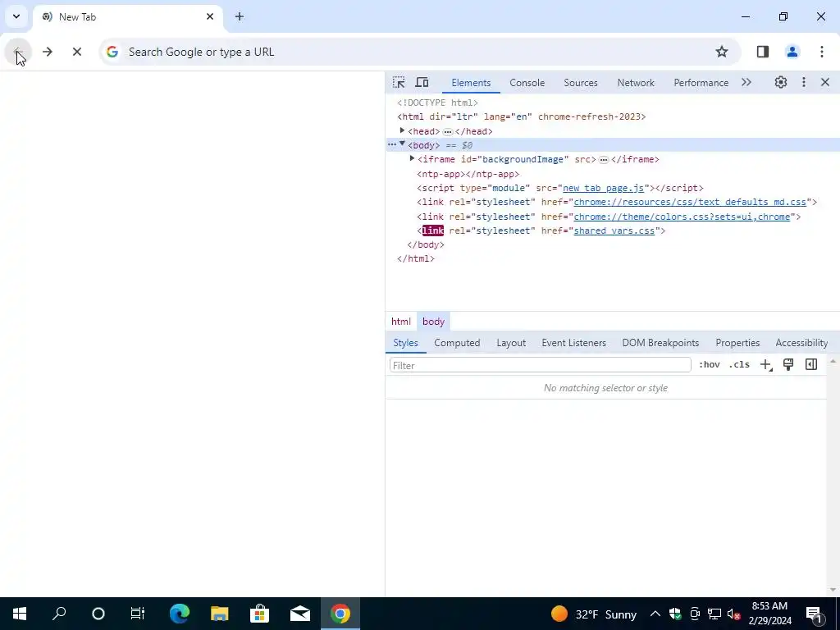The image size is (840, 630).
Task: Open the Event Listeners pane tab
Action: pos(573,343)
